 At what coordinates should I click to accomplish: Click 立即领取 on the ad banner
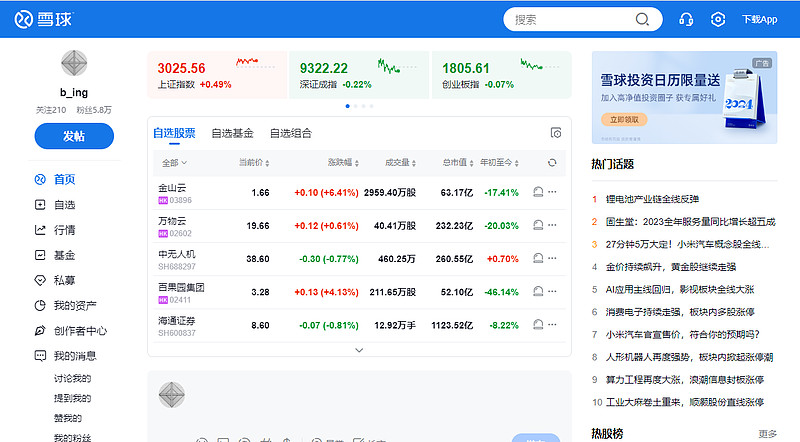(624, 119)
